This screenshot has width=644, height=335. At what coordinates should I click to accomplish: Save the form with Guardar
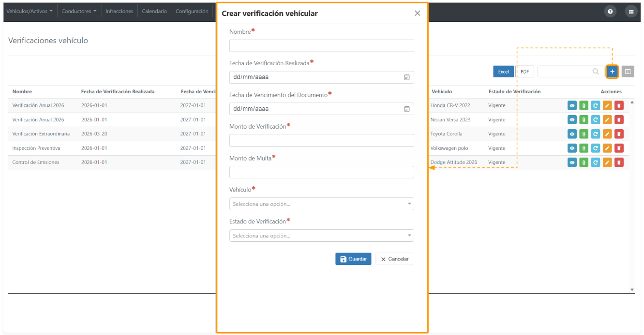coord(353,259)
